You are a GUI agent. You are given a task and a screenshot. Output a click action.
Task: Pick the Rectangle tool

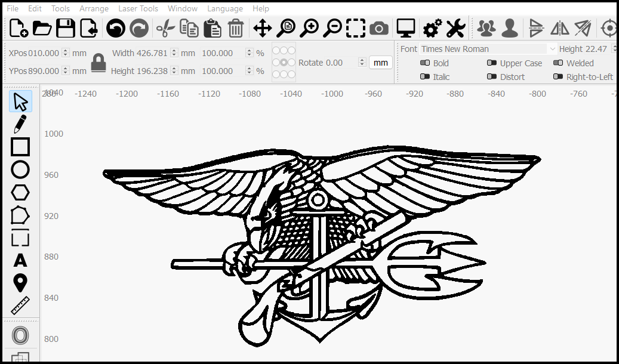point(20,147)
